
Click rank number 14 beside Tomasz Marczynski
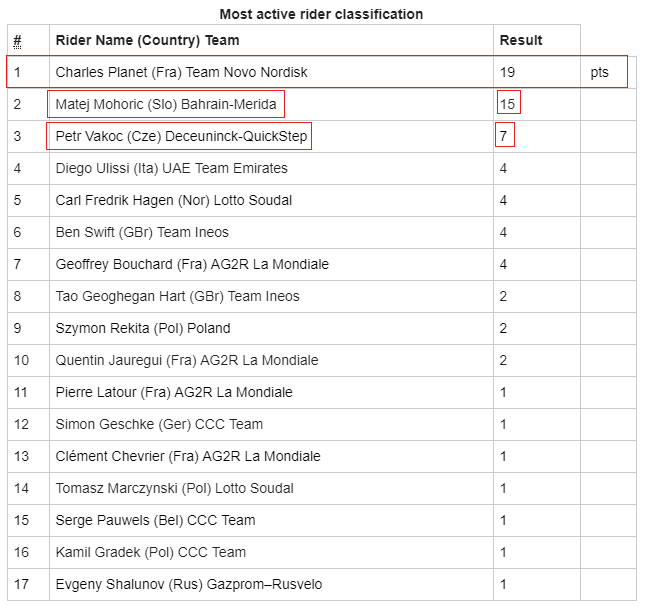[x=21, y=488]
